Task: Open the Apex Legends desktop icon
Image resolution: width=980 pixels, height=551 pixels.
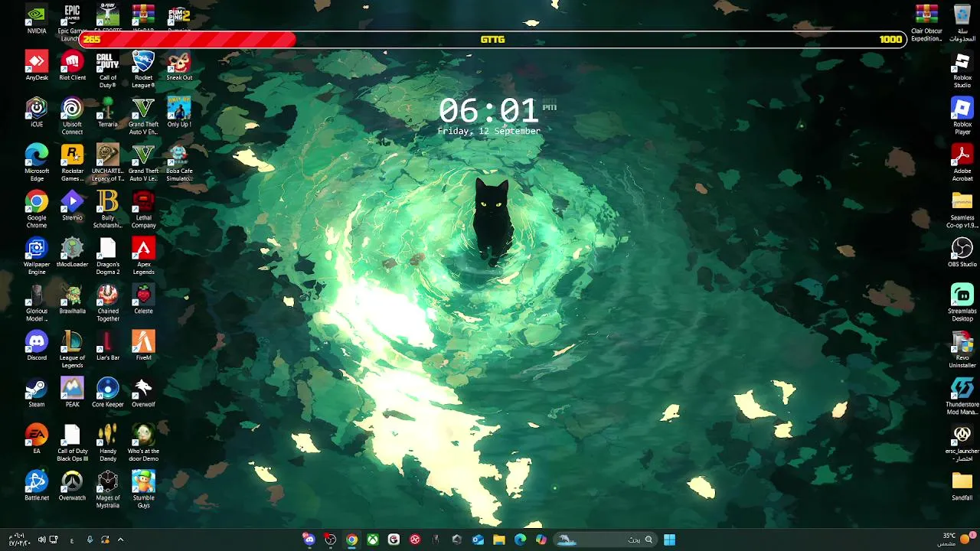Action: click(x=143, y=256)
